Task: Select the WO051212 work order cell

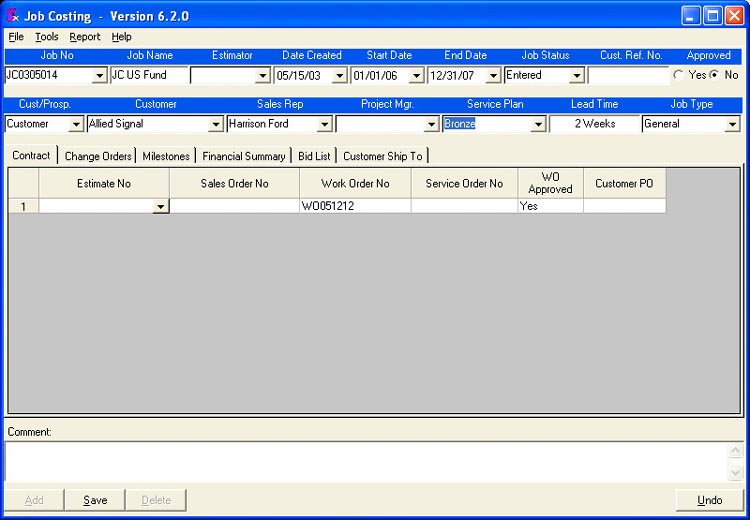Action: (x=355, y=206)
